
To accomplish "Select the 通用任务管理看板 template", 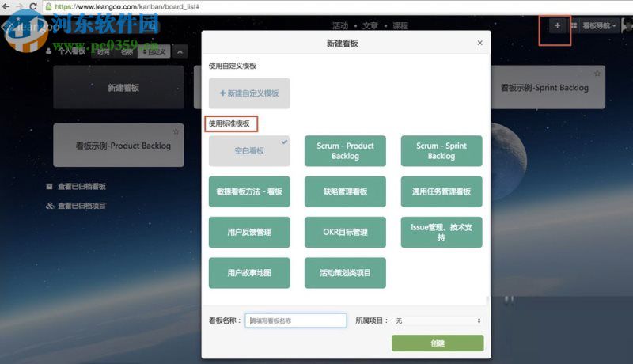I will [x=442, y=191].
